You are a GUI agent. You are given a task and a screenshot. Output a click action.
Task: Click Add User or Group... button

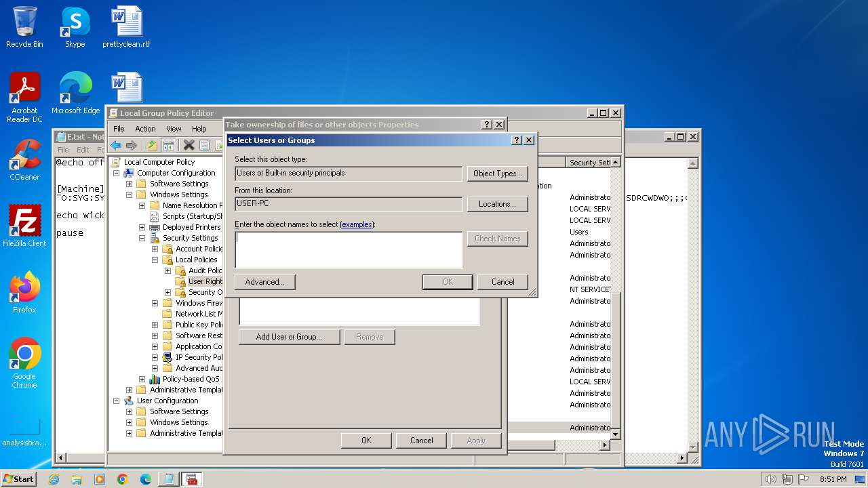tap(289, 337)
